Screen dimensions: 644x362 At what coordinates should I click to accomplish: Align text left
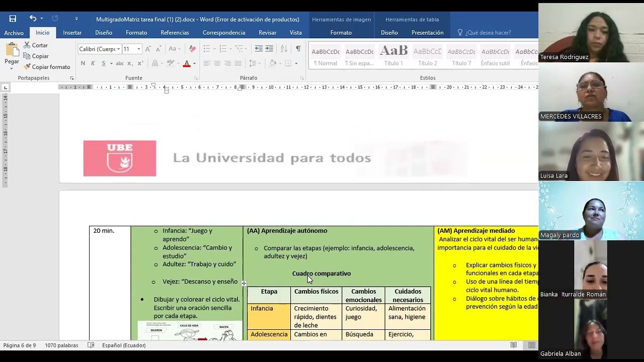pyautogui.click(x=206, y=63)
